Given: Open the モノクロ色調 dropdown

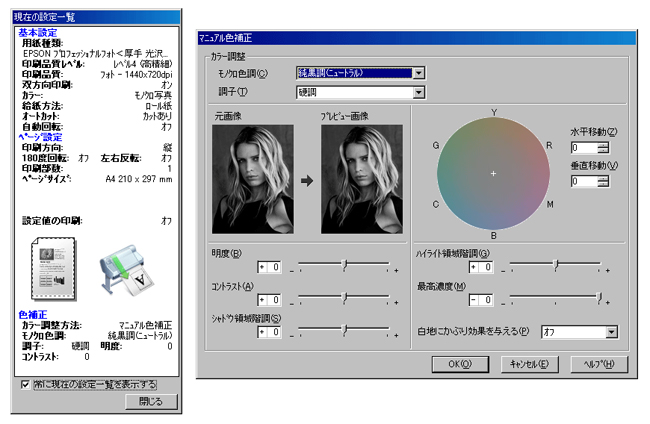Looking at the screenshot, I should point(419,73).
